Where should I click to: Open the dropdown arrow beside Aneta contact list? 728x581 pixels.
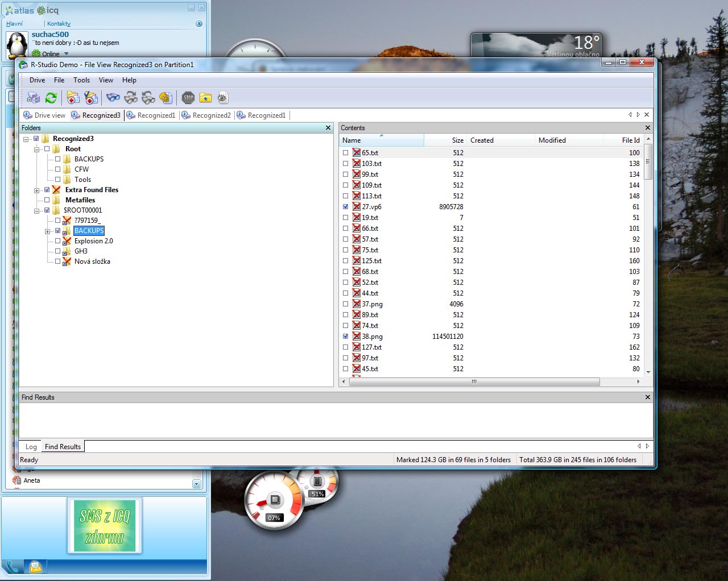(x=196, y=484)
